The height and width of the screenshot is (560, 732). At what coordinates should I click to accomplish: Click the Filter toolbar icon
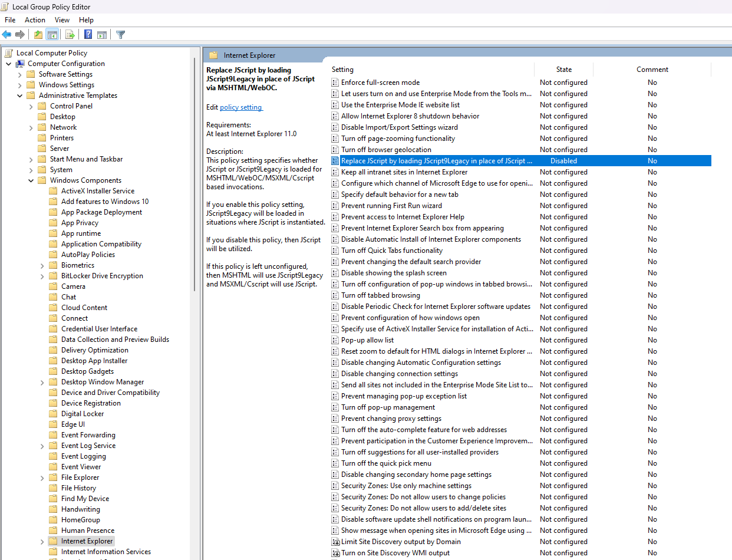120,34
